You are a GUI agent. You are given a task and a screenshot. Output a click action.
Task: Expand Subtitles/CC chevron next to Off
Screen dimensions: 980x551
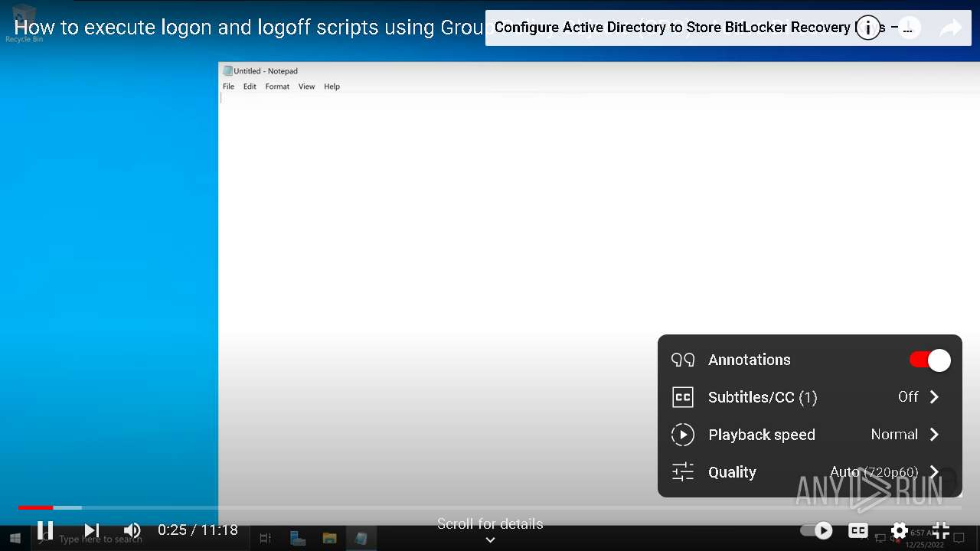coord(934,396)
